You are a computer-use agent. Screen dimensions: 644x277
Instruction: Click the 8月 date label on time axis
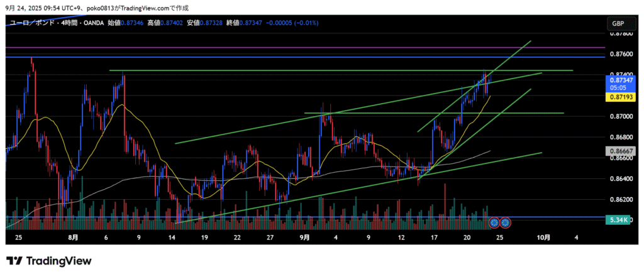click(x=74, y=238)
